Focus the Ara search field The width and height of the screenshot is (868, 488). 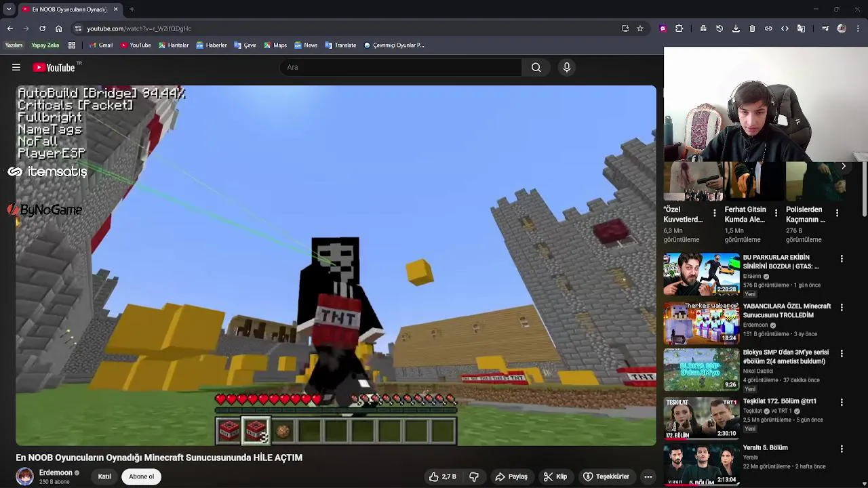(x=401, y=67)
